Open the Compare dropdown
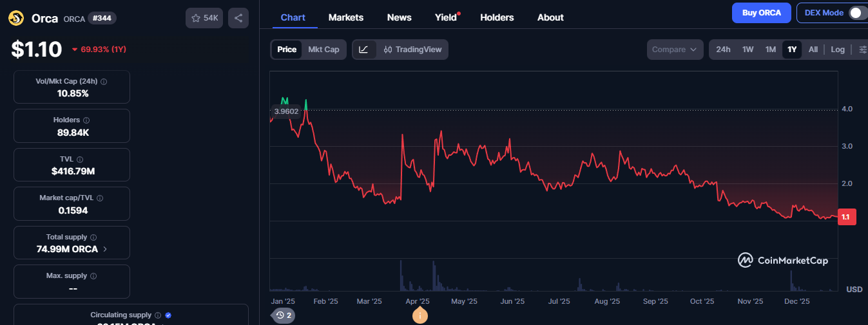The image size is (868, 325). click(675, 50)
